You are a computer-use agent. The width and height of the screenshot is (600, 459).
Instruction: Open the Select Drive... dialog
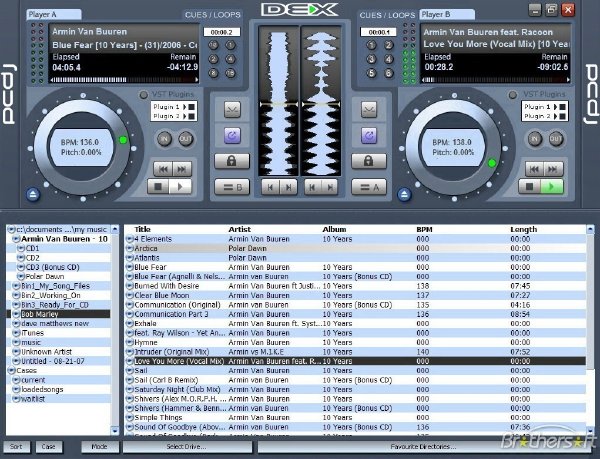point(187,447)
